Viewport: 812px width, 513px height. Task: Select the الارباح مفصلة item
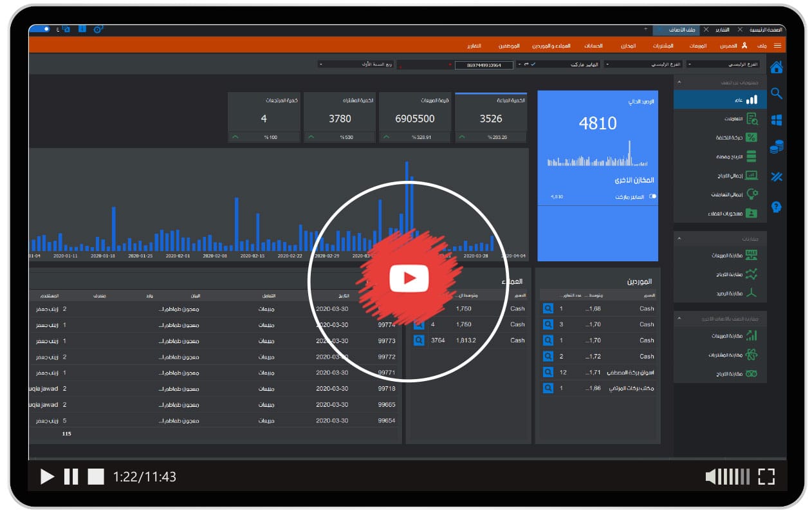pyautogui.click(x=720, y=156)
